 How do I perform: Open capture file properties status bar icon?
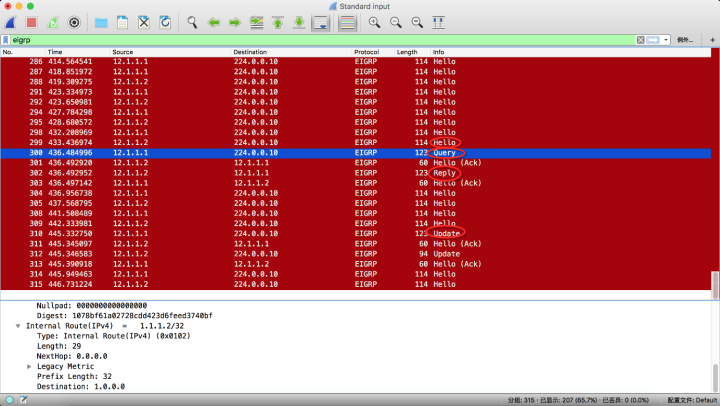(23, 400)
